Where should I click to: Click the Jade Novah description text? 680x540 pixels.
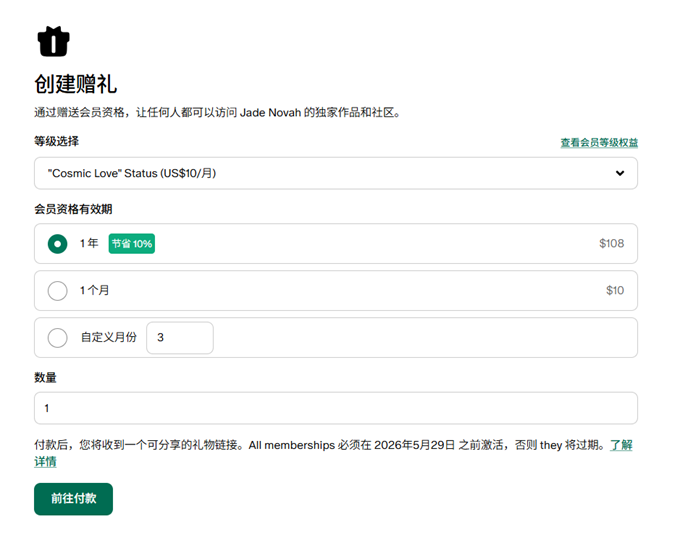[217, 113]
